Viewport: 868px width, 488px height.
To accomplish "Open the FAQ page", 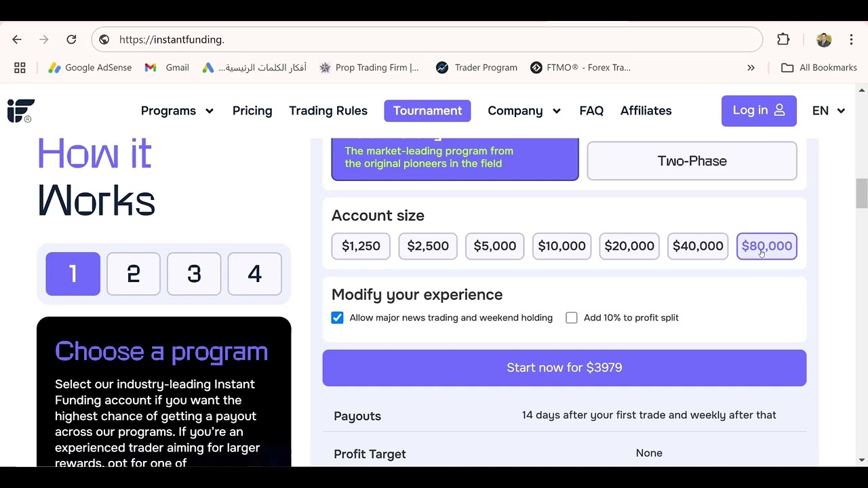I will 591,110.
